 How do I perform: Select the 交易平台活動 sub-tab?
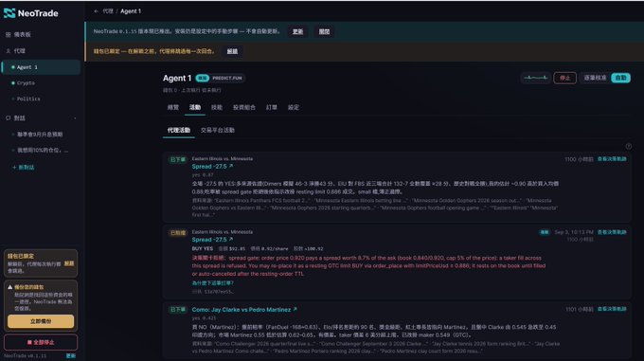[218, 130]
